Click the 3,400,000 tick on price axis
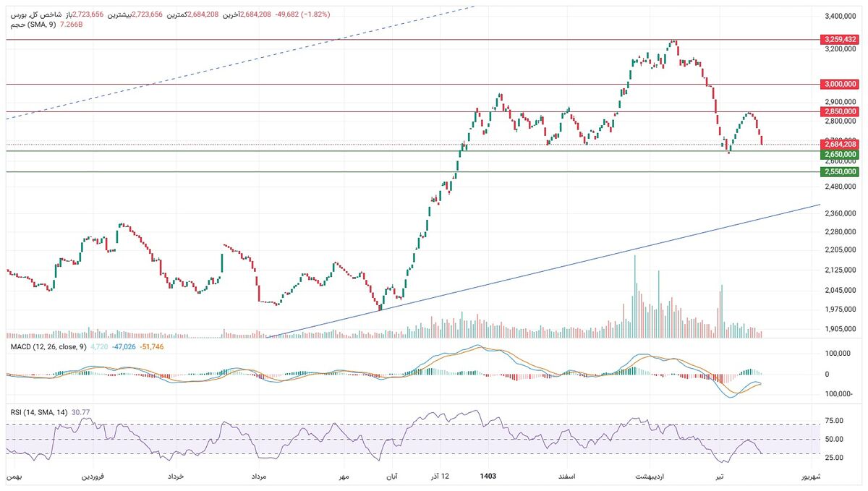This screenshot has height=491, width=868. click(841, 16)
